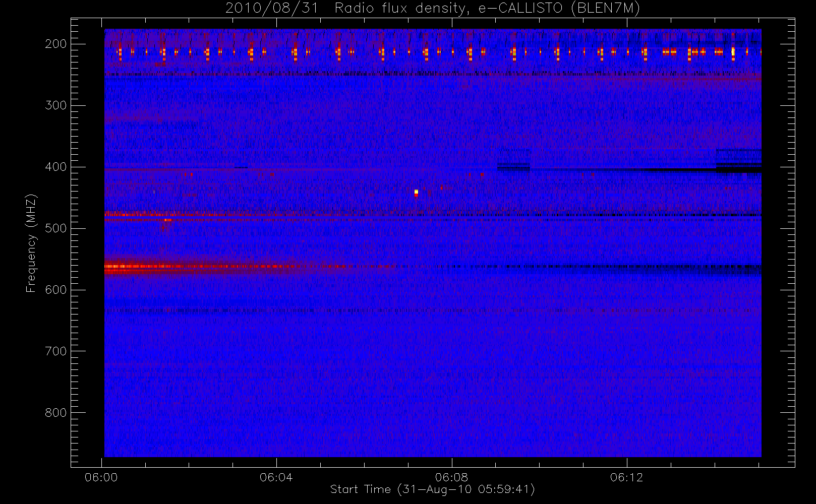Click the bright yellow spot near 440 MHz
Viewport: 816px width, 504px height.
pyautogui.click(x=416, y=192)
